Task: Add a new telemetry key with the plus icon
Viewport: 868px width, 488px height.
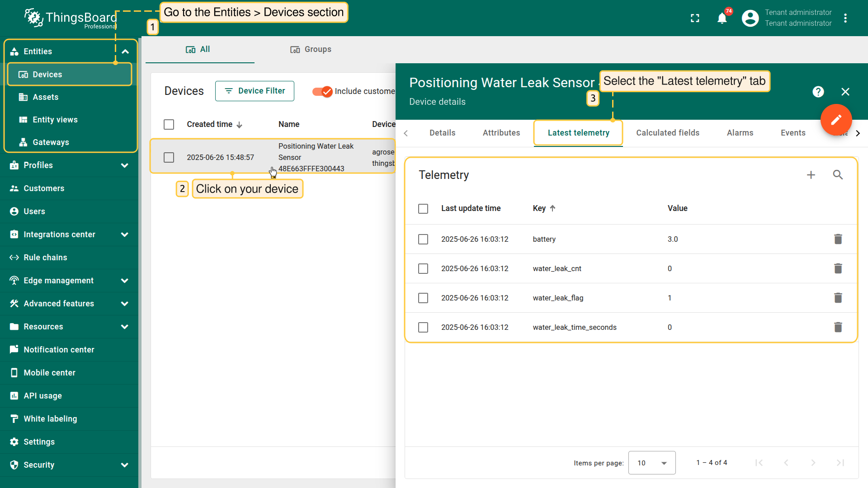Action: 811,175
